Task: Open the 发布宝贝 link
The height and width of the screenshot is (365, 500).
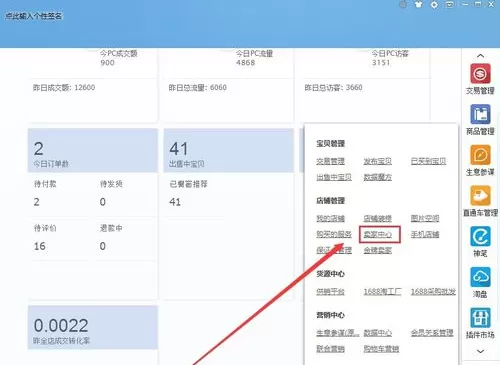Action: tap(378, 161)
